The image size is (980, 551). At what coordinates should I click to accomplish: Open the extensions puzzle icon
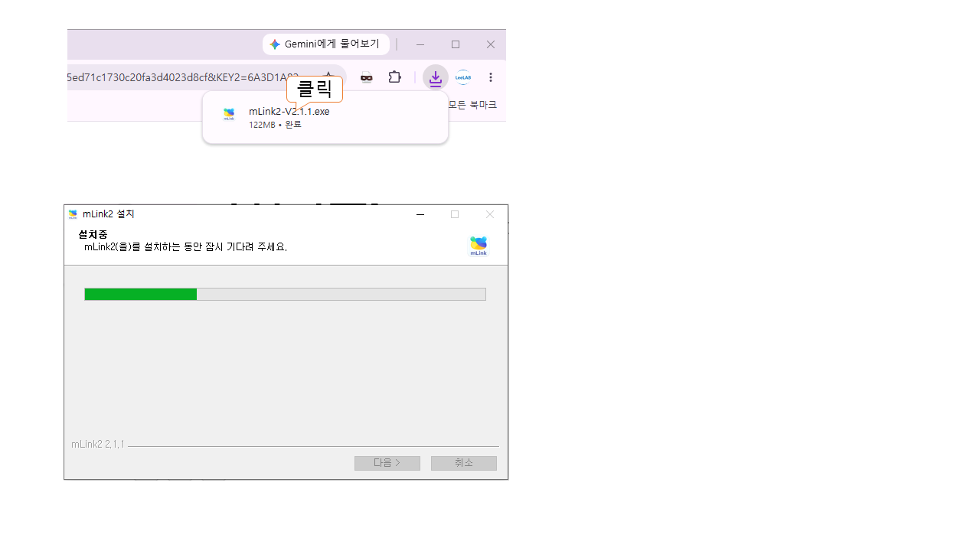395,77
